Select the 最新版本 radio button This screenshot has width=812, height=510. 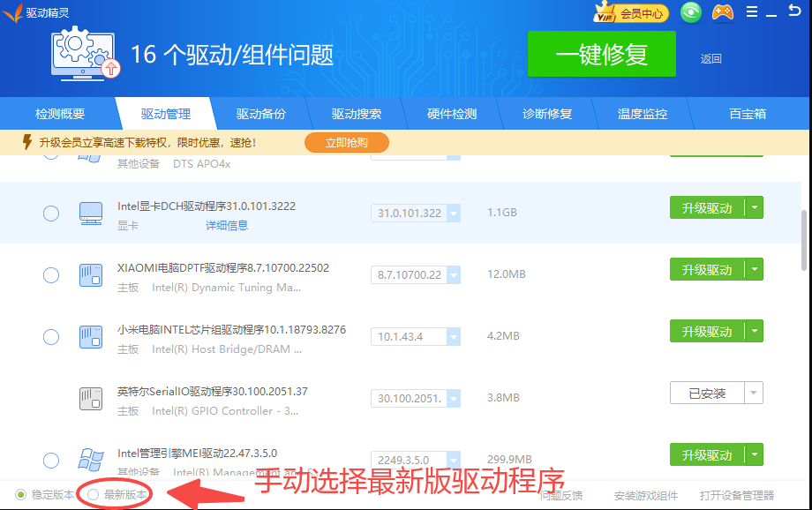coord(94,495)
